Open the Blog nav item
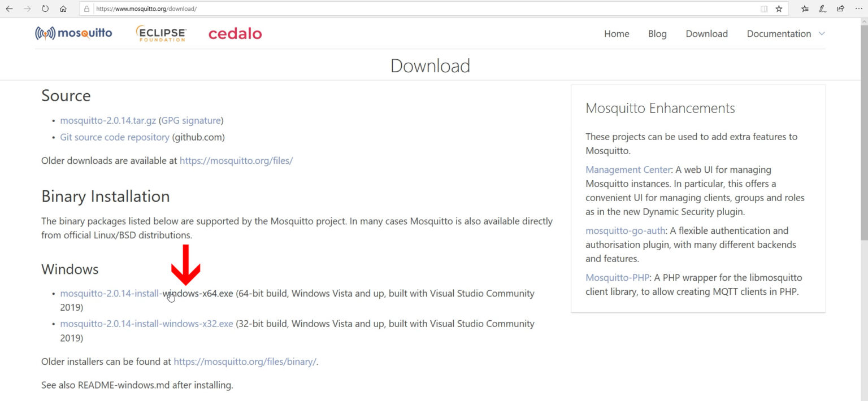868x401 pixels. [x=657, y=34]
